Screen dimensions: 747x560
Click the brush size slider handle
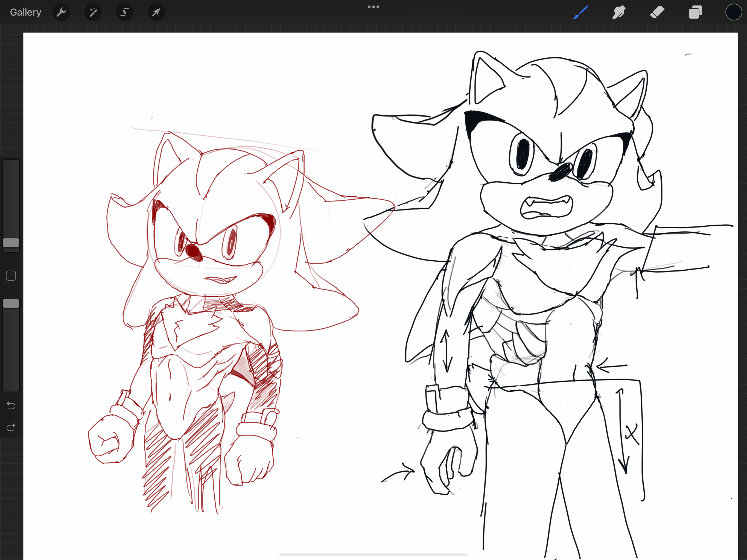11,243
